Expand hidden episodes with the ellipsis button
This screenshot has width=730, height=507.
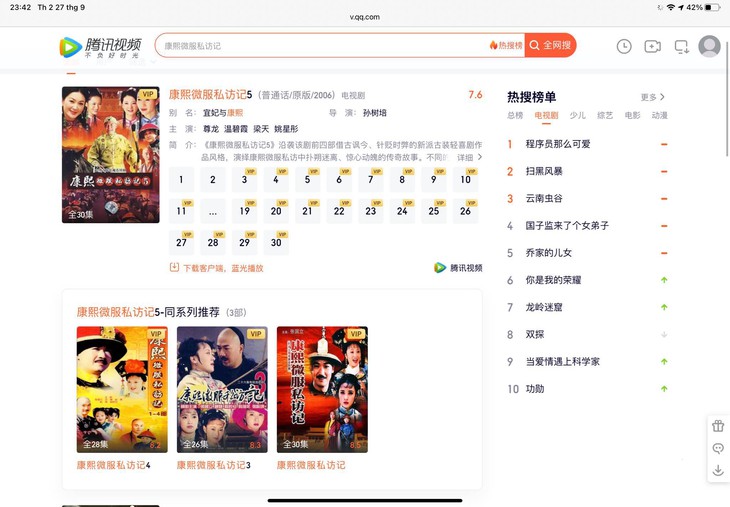212,212
